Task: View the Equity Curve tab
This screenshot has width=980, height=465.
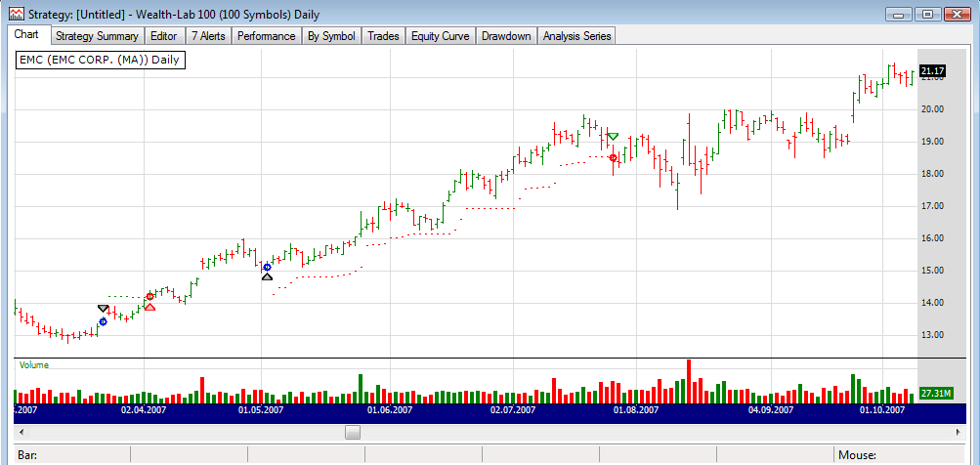Action: click(x=440, y=36)
